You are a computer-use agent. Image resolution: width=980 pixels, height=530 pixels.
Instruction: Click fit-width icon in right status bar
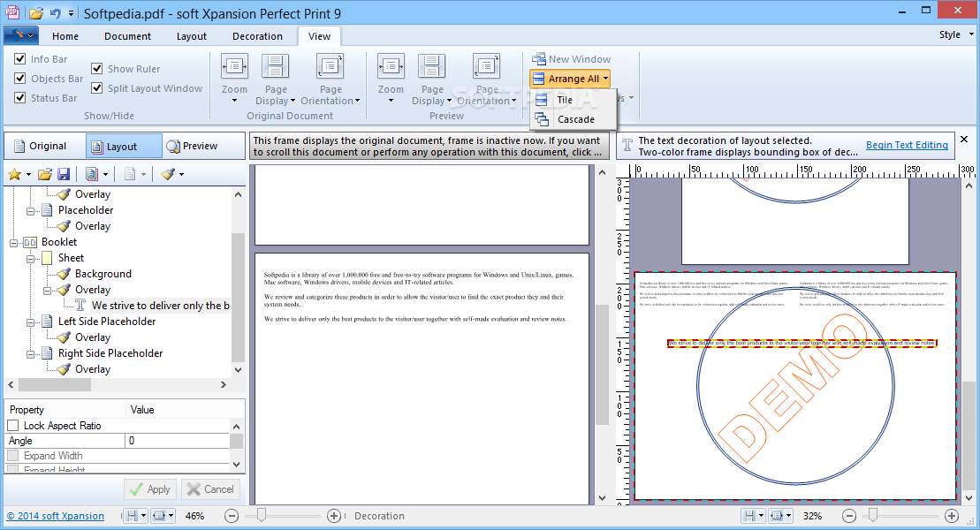(776, 516)
